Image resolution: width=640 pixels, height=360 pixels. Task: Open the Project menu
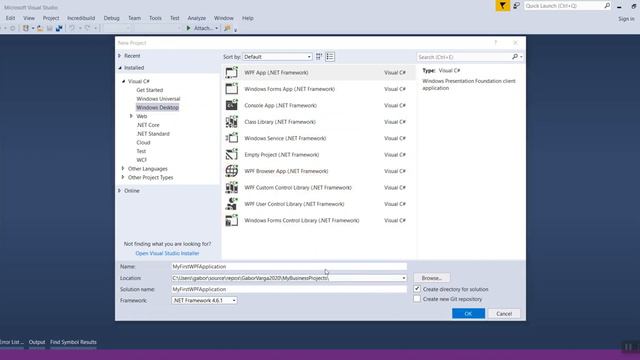pyautogui.click(x=51, y=18)
